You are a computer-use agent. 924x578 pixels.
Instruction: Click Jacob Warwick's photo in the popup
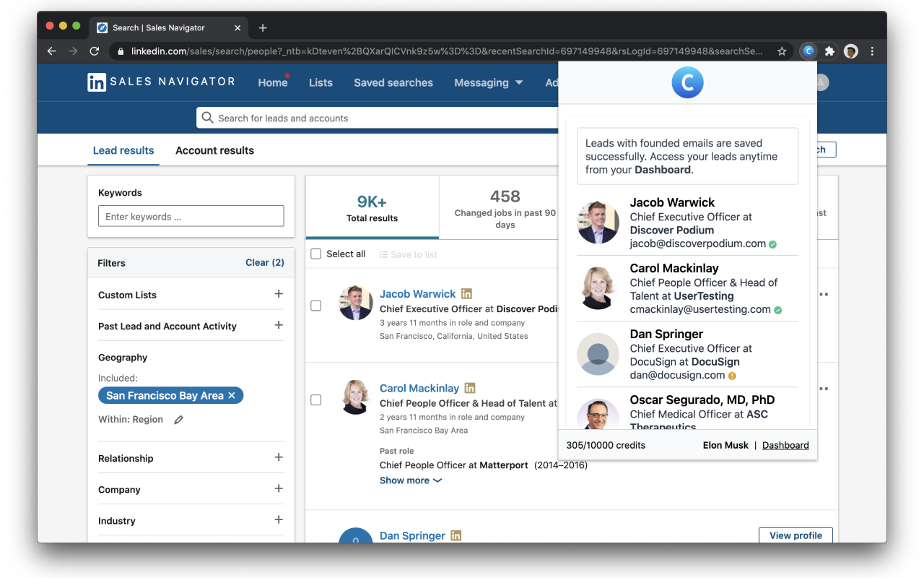(x=598, y=223)
